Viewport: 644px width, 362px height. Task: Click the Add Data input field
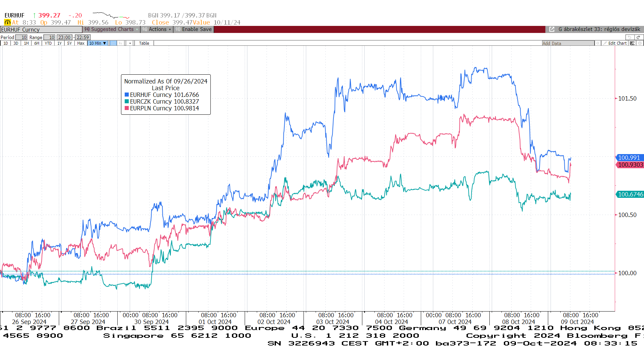(568, 43)
